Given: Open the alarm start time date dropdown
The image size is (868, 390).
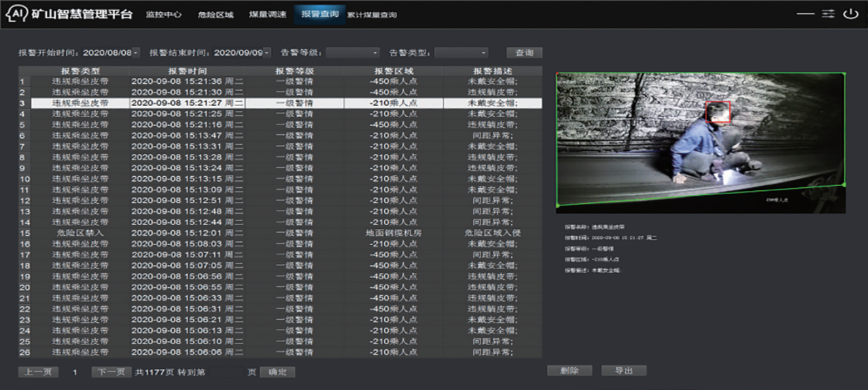Looking at the screenshot, I should tap(136, 53).
